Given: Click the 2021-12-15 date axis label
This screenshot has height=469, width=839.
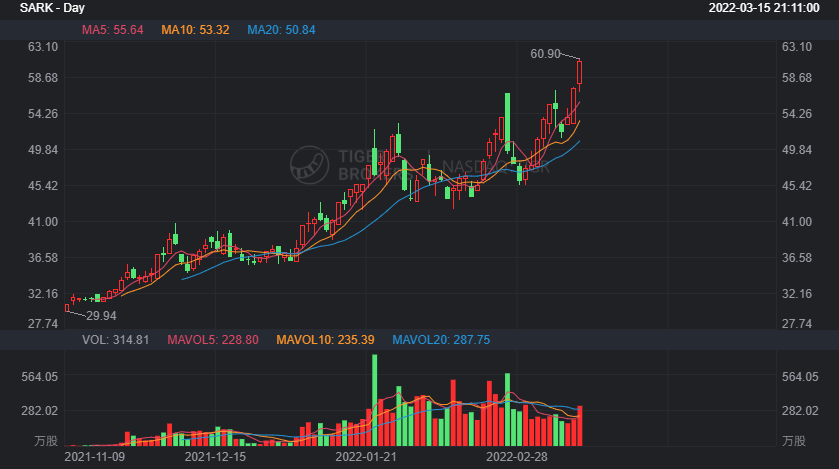Looking at the screenshot, I should tap(215, 457).
